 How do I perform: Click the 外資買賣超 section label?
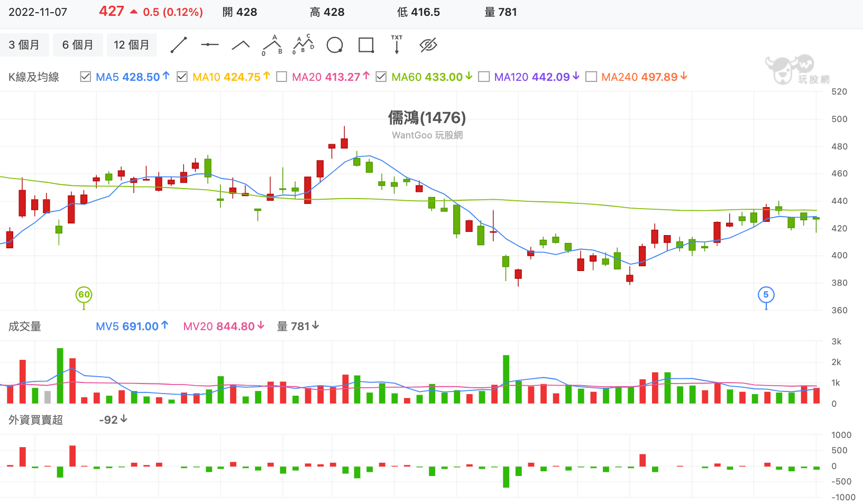click(x=35, y=419)
